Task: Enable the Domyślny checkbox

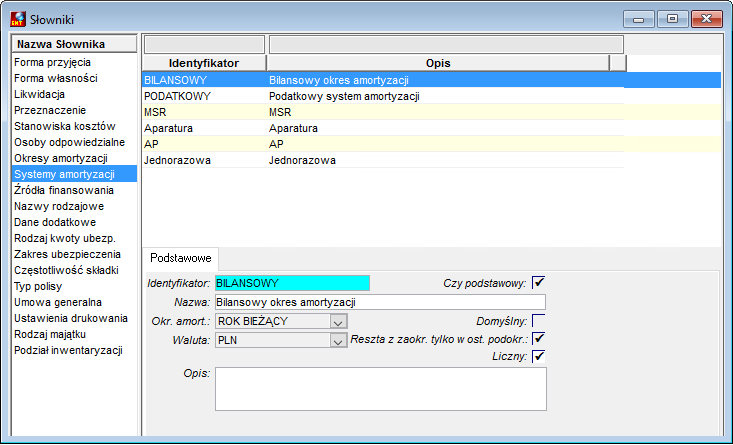Action: click(539, 321)
